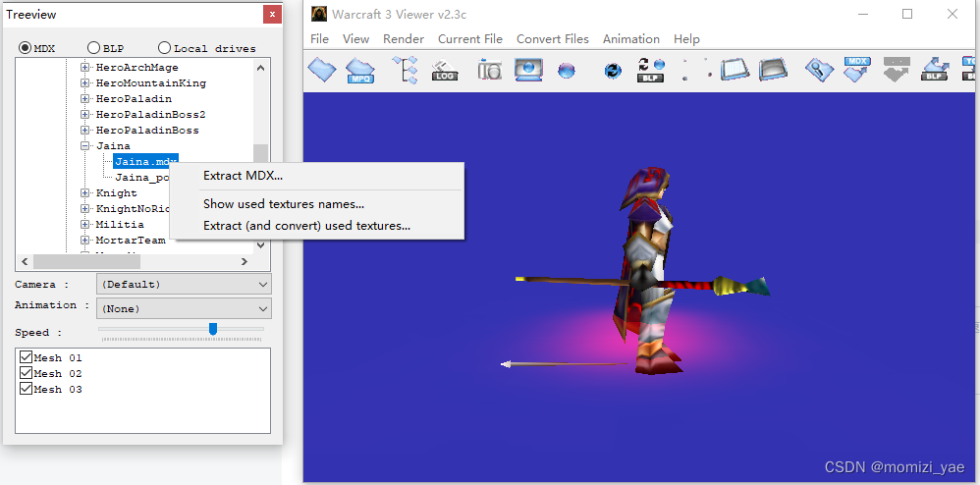Screen dimensions: 980x485
Task: Collapse the Jaina tree node
Action: tap(85, 145)
